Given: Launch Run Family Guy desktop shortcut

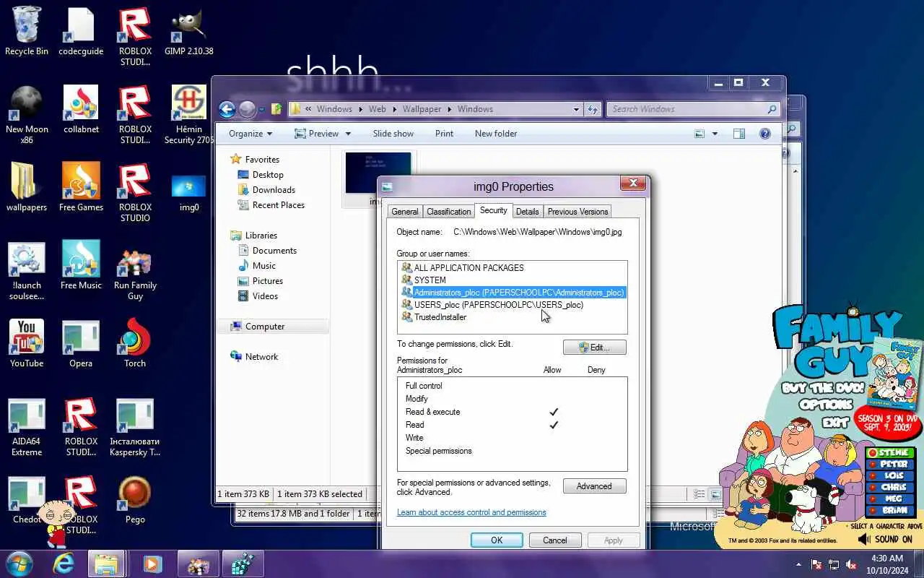Looking at the screenshot, I should 135,275.
